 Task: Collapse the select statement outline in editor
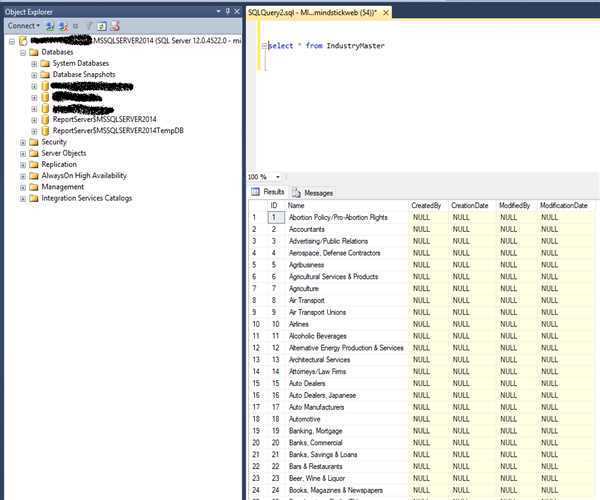point(262,46)
